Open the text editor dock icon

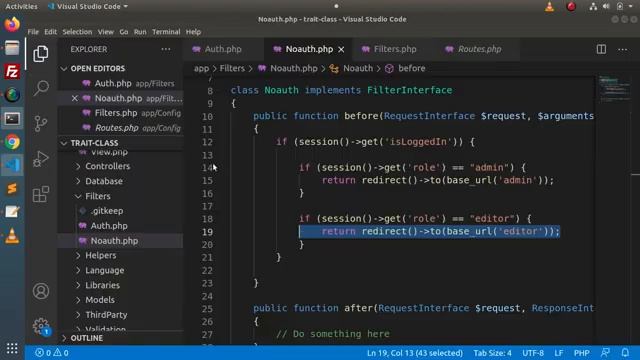(12, 212)
